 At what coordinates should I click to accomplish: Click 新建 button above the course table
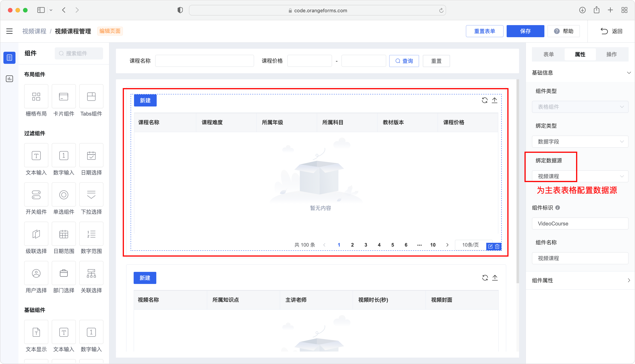(145, 100)
